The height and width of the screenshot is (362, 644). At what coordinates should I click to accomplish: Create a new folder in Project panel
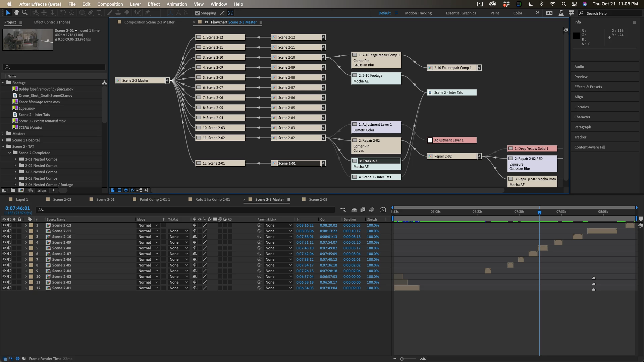13,190
